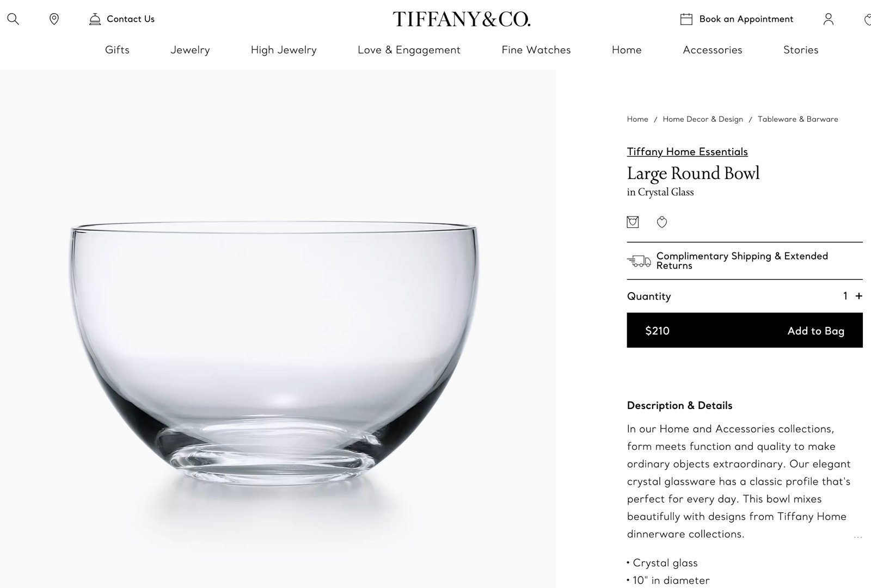Screen dimensions: 871x588
Task: Open the Tiffany Home Essentials link
Action: pyautogui.click(x=688, y=152)
